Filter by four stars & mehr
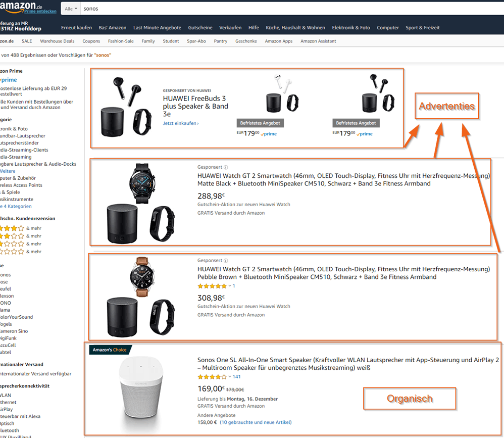Screen dimensions: 504x438 21,228
